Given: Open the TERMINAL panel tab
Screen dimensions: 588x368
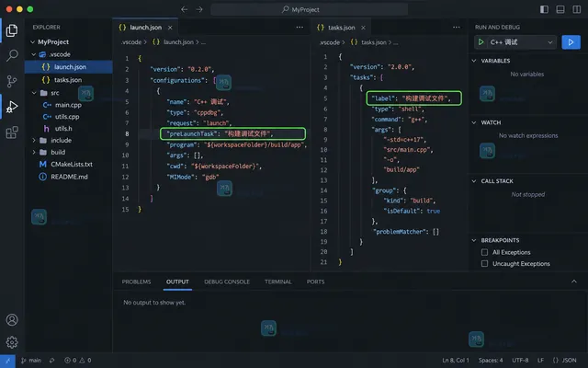Looking at the screenshot, I should pyautogui.click(x=277, y=282).
